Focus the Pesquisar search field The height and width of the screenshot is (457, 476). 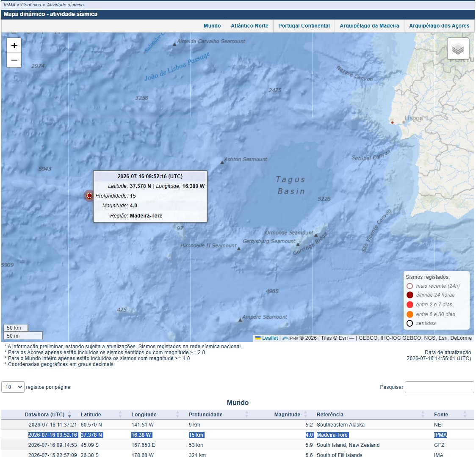(x=439, y=387)
